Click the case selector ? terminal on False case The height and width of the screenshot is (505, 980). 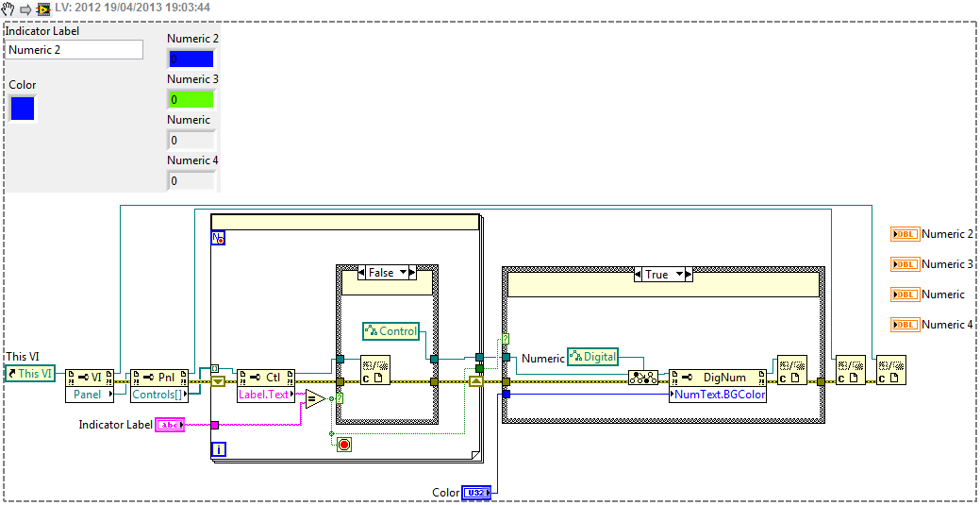(x=340, y=399)
